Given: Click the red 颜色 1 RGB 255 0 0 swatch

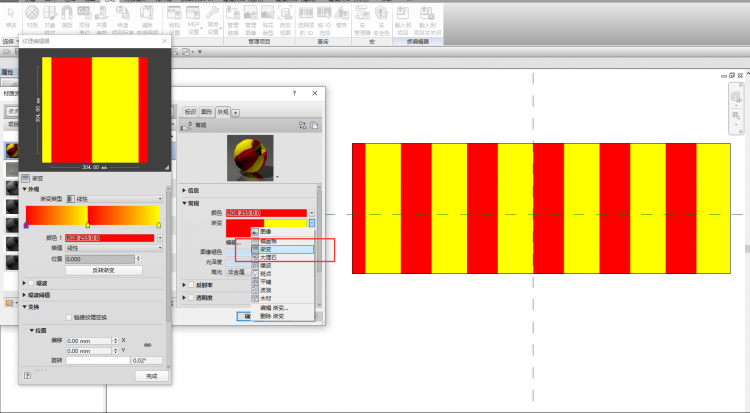Looking at the screenshot, I should 110,238.
